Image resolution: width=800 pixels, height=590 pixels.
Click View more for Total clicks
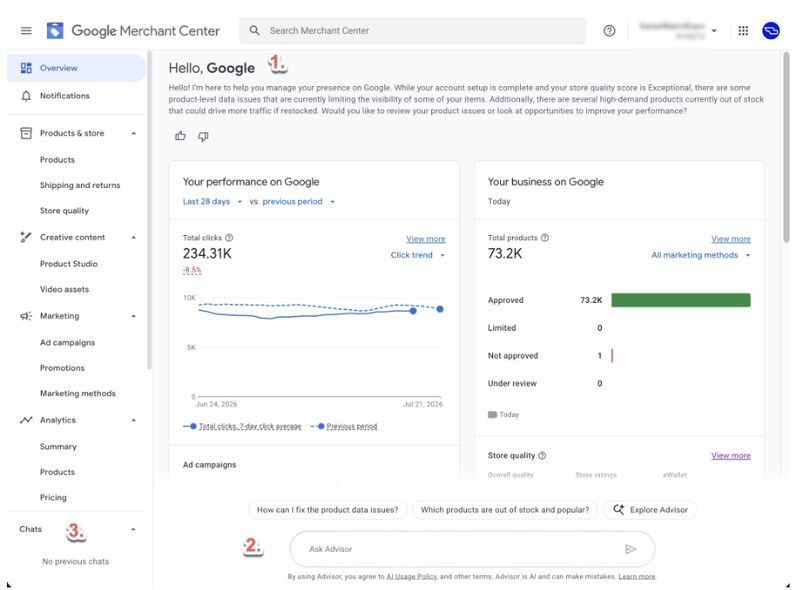426,239
